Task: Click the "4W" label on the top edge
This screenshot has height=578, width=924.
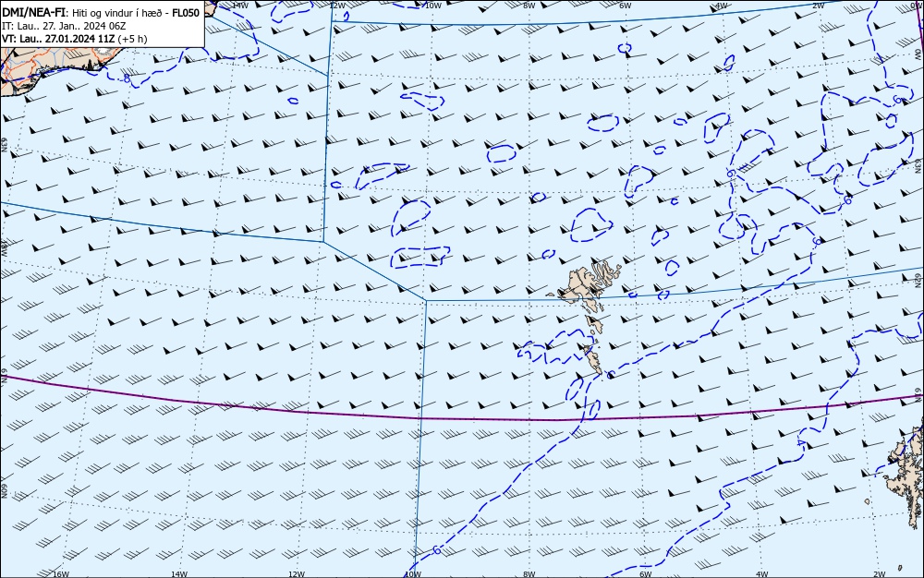Action: click(722, 6)
